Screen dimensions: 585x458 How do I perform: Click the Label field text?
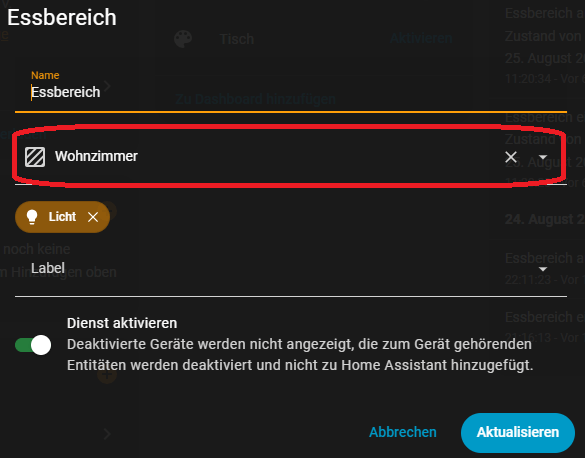tap(48, 268)
